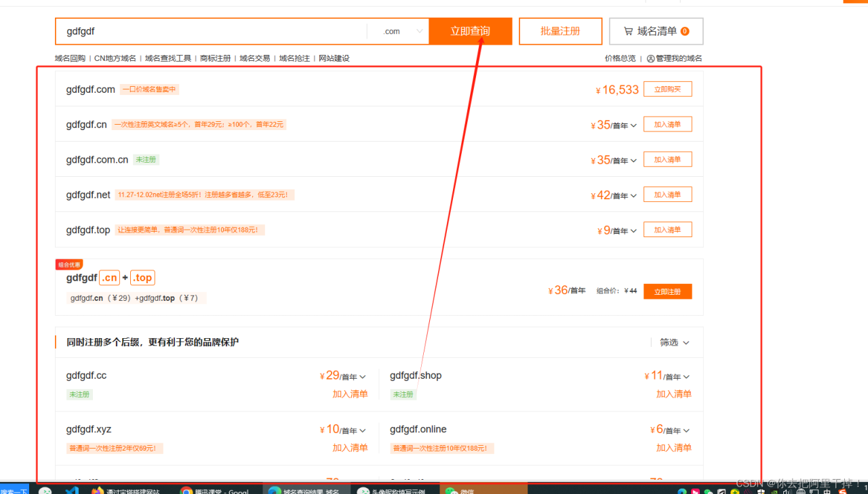
Task: Open the 域名清单 cart list
Action: point(656,31)
